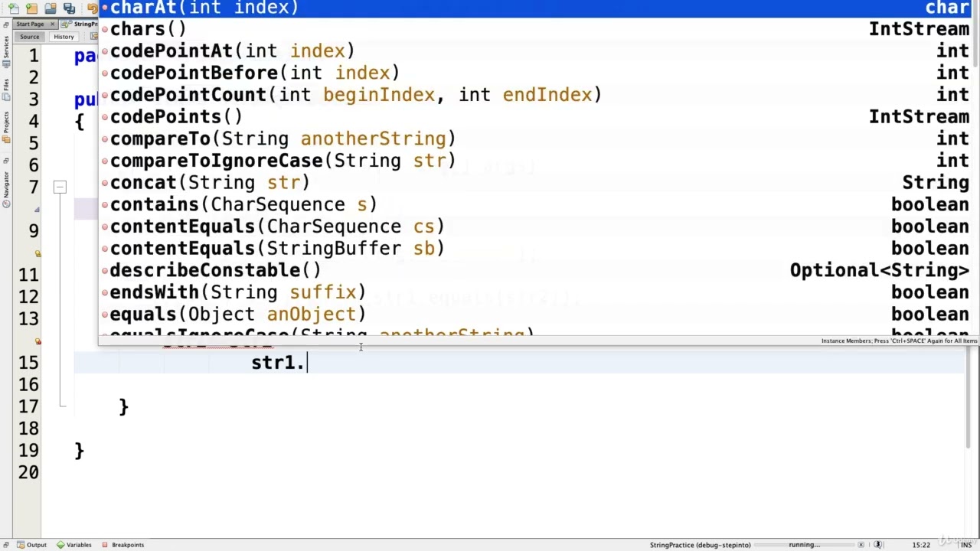This screenshot has width=980, height=551.
Task: Click line number 1 in the gutter
Action: coord(33,56)
